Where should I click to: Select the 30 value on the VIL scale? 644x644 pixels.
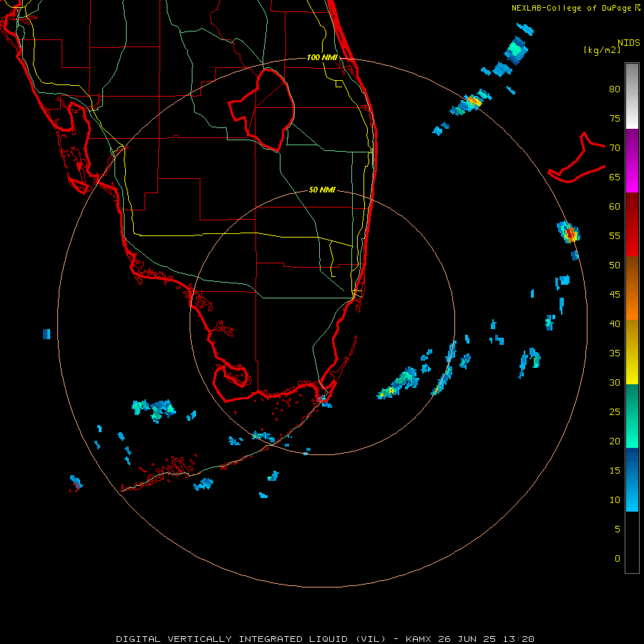click(615, 382)
